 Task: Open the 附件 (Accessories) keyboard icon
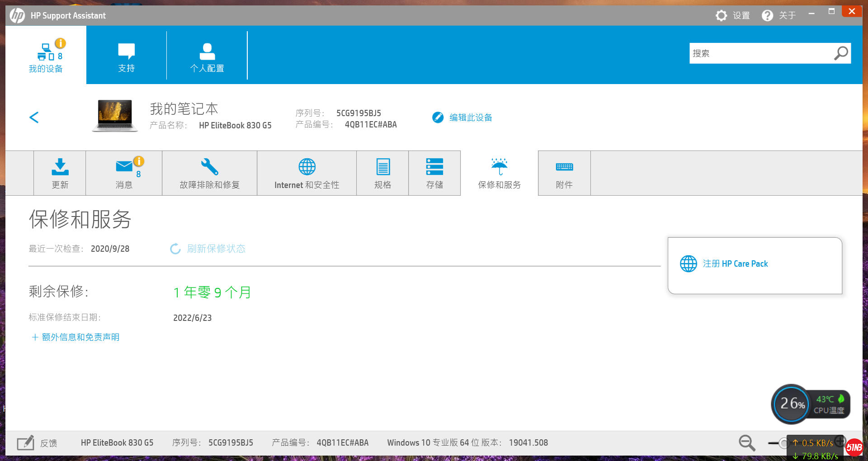pos(564,167)
